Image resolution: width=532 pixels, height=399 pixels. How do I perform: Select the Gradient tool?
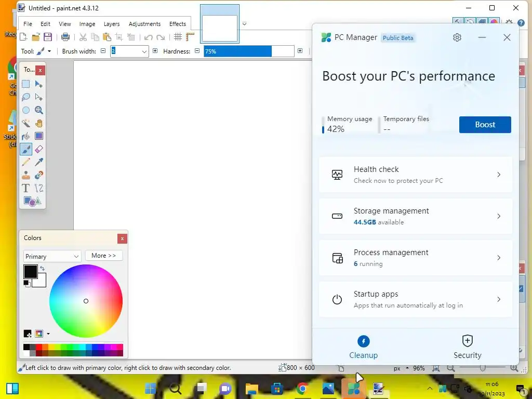click(x=38, y=136)
